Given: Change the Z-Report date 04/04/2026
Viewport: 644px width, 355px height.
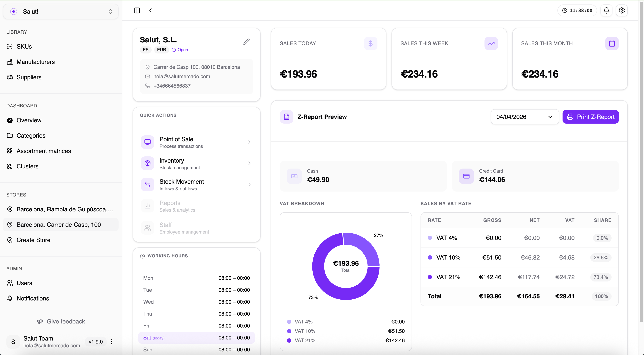Looking at the screenshot, I should point(525,117).
